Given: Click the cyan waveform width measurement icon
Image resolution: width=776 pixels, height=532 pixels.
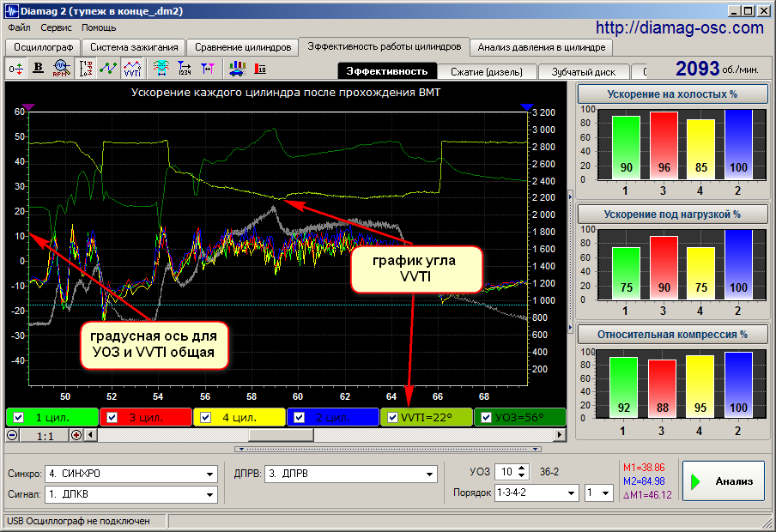Looking at the screenshot, I should point(161,69).
